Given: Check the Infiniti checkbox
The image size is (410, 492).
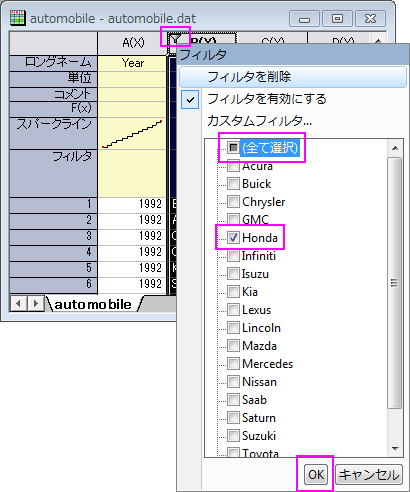Looking at the screenshot, I should 233,256.
